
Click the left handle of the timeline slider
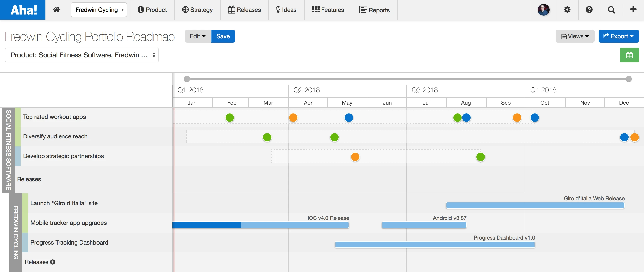pos(187,79)
